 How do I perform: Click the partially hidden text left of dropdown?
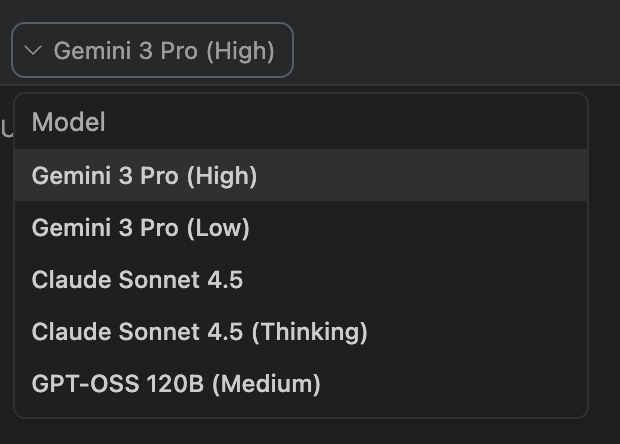(6, 128)
